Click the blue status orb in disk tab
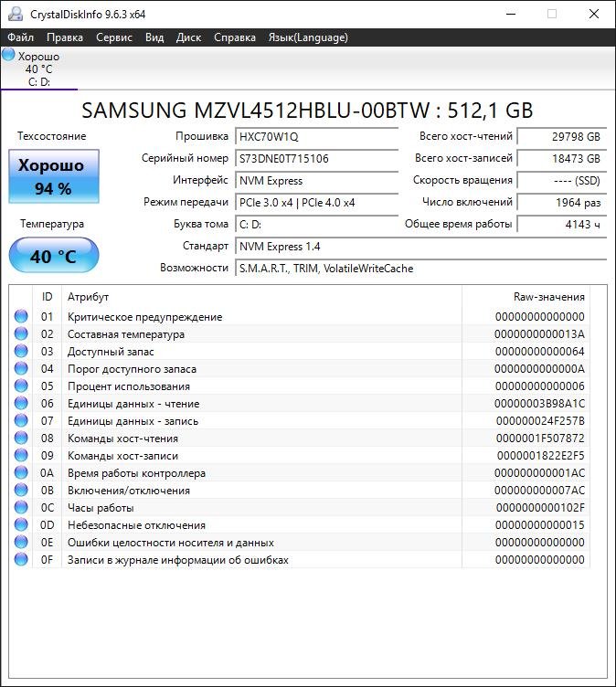Screen dimensions: 616x687 pos(8,55)
